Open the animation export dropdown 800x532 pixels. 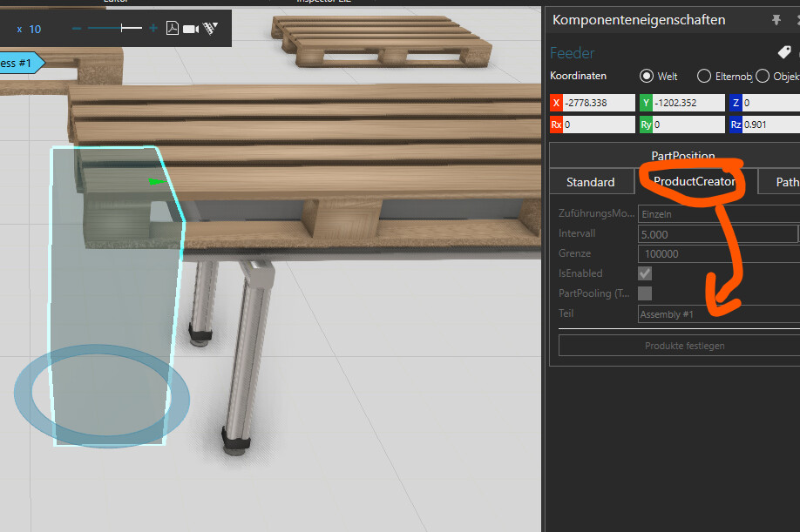tap(210, 28)
